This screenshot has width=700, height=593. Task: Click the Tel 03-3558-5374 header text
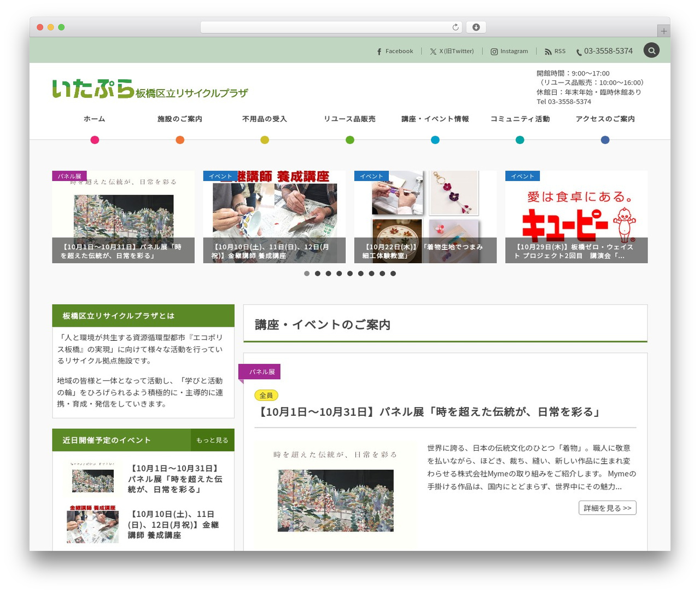[x=564, y=102]
